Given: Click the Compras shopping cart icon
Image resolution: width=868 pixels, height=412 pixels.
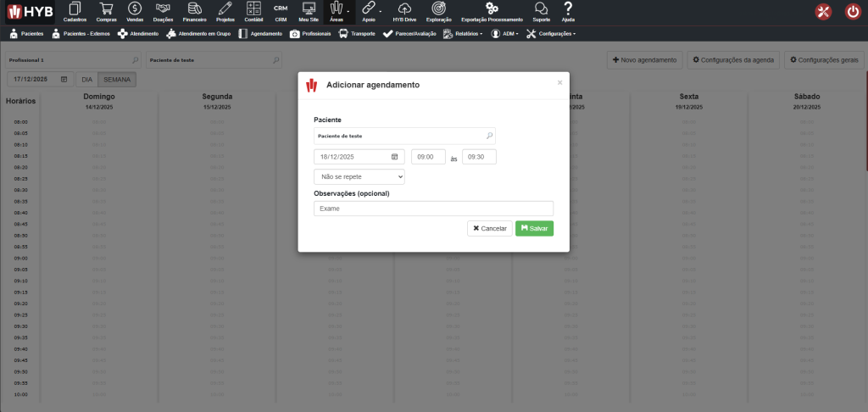Looking at the screenshot, I should click(x=107, y=9).
